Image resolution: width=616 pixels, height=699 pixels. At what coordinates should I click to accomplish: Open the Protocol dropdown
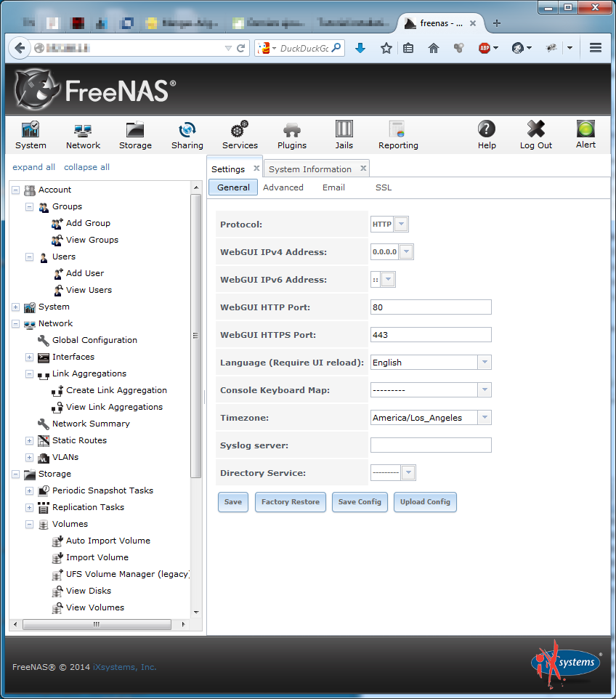401,225
